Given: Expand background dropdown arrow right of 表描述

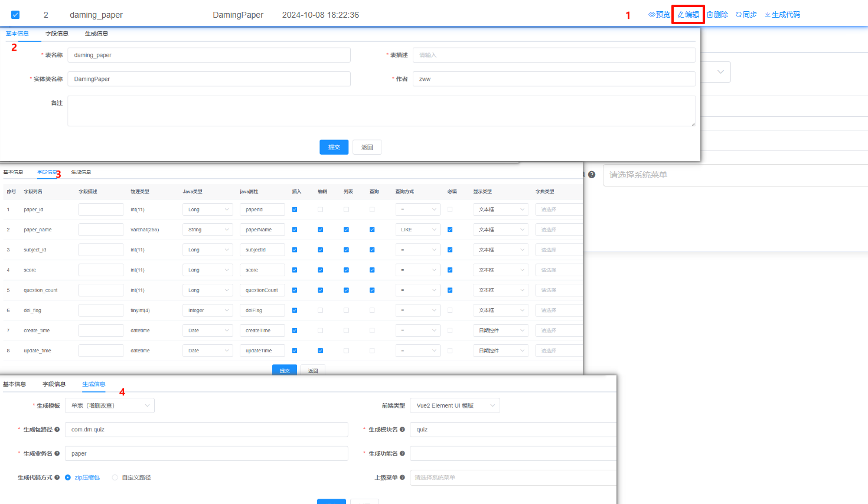Looking at the screenshot, I should click(720, 72).
